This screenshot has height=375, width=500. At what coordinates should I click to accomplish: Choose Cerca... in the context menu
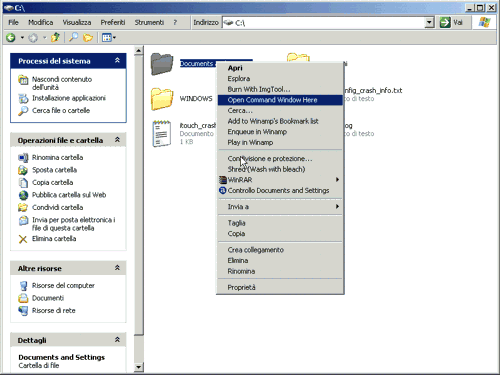click(x=280, y=110)
